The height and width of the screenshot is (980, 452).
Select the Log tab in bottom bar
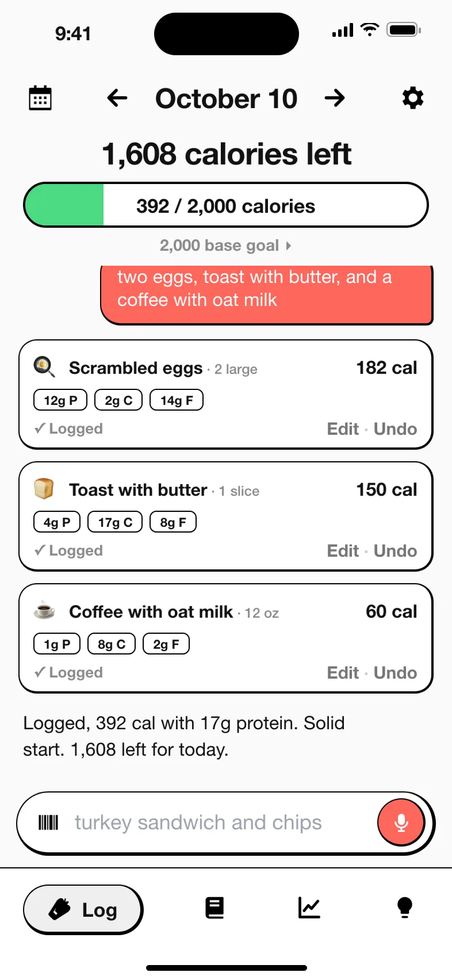[83, 909]
